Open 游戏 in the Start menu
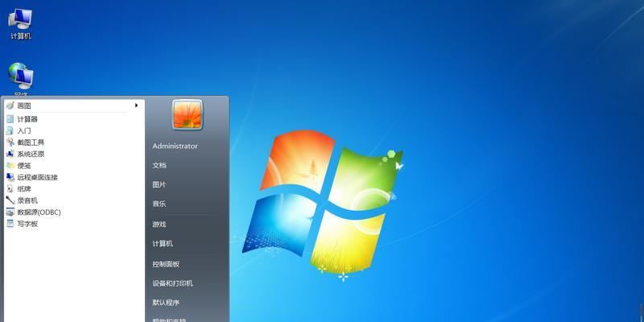The image size is (644, 322). [x=159, y=225]
